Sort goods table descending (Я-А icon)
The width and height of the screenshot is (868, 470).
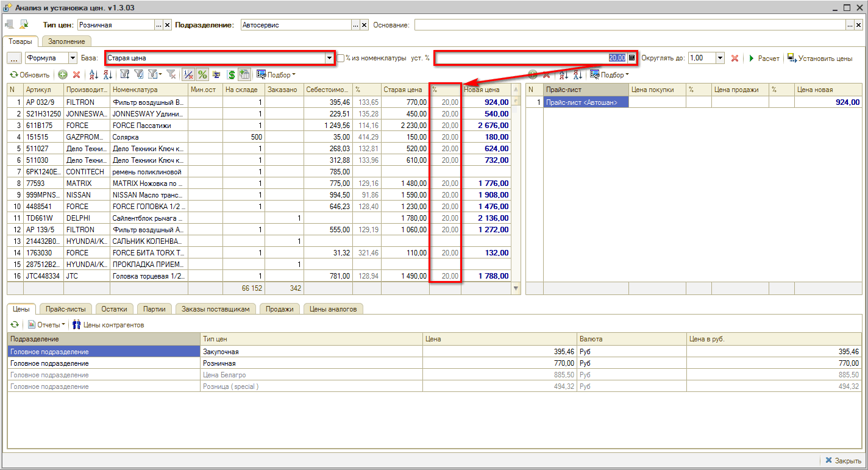coord(108,75)
